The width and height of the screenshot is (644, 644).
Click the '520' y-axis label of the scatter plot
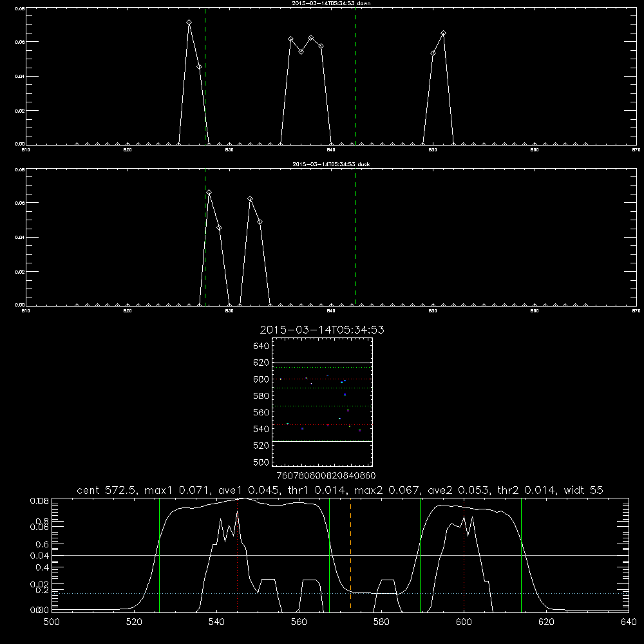pyautogui.click(x=261, y=446)
